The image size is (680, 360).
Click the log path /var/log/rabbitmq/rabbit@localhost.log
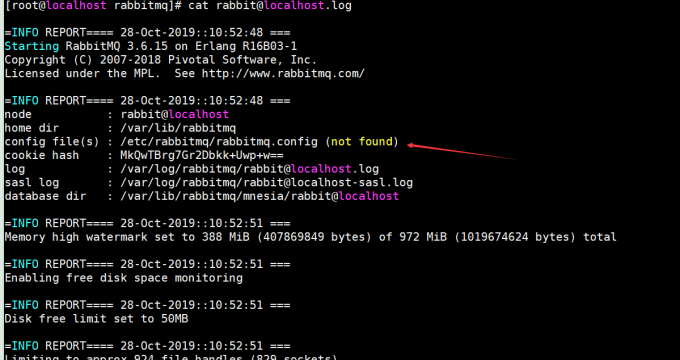pyautogui.click(x=249, y=169)
